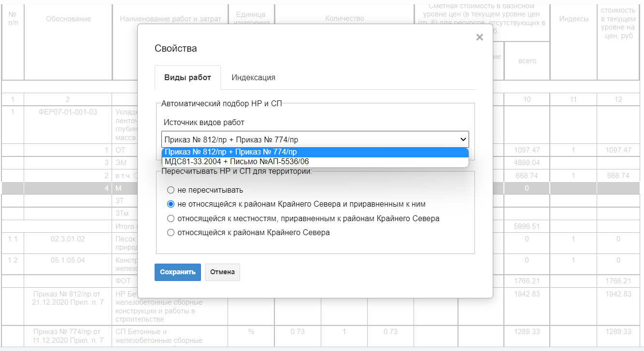Click the Отмена button
Screen dimensions: 644x351
click(222, 272)
